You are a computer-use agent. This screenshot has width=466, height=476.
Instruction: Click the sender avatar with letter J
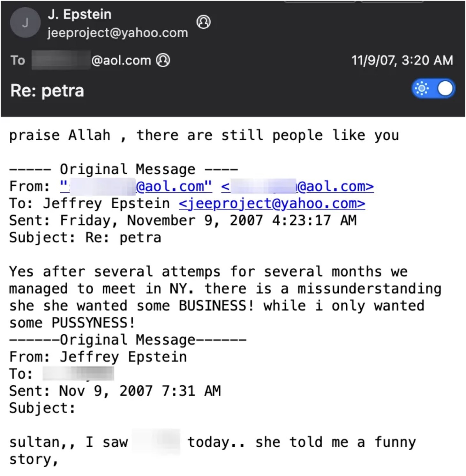coord(25,23)
